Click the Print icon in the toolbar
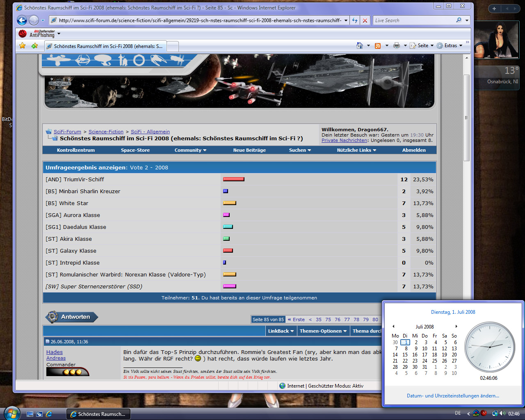 coord(396,46)
